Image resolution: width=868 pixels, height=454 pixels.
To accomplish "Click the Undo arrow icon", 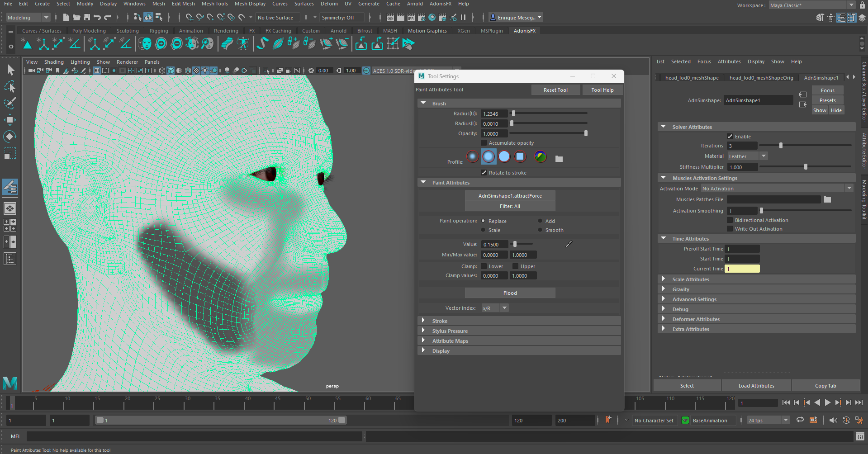I will [x=97, y=17].
